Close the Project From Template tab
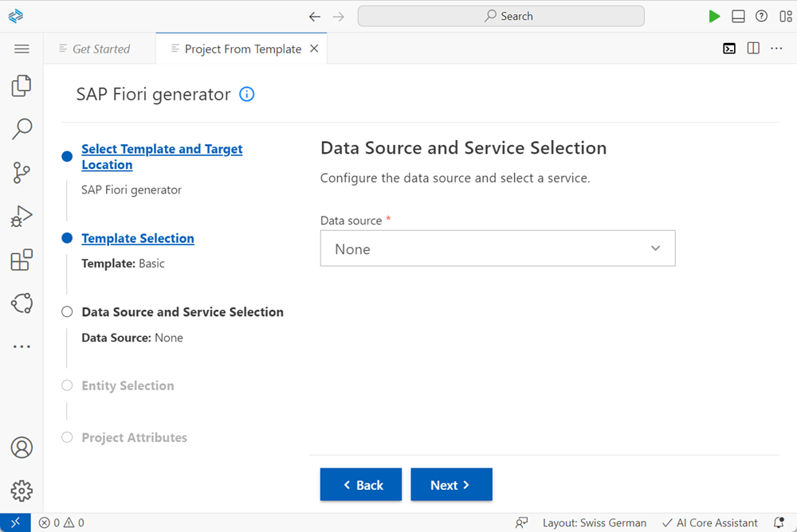Image resolution: width=797 pixels, height=532 pixels. (314, 49)
